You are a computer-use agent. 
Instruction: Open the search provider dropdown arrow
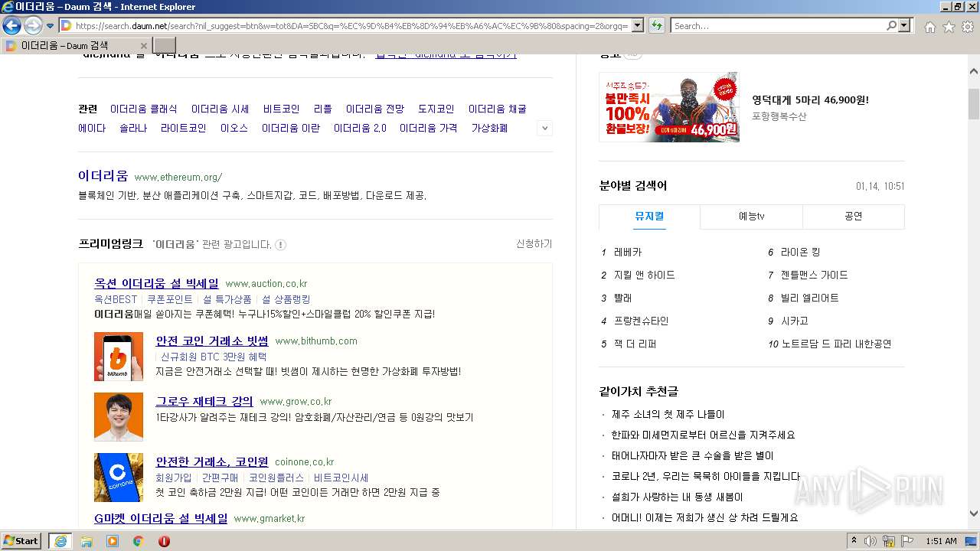[x=905, y=26]
